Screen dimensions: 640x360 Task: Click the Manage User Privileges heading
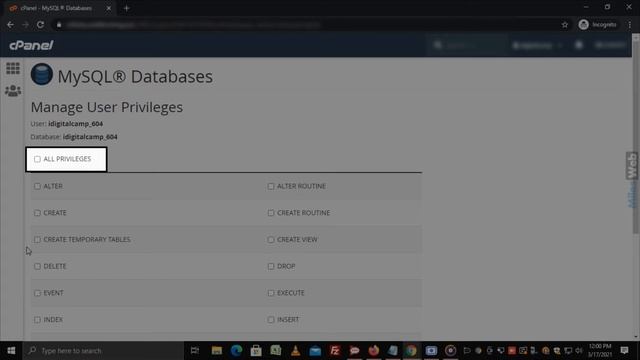tap(107, 107)
